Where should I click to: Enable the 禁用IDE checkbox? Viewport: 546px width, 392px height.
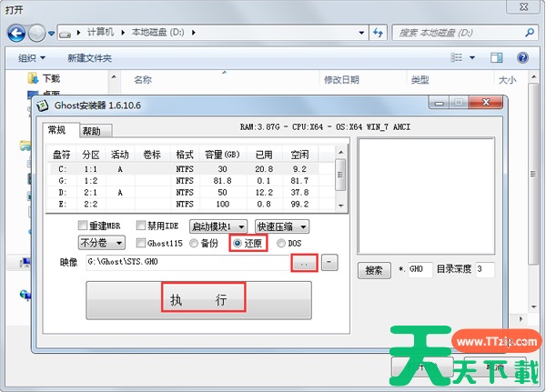coord(141,226)
